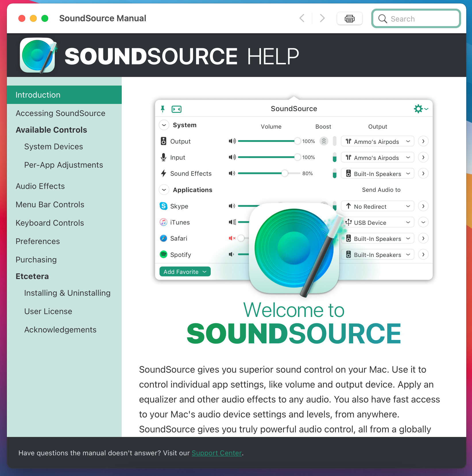
Task: Expand Spotify row details arrow
Action: [423, 254]
